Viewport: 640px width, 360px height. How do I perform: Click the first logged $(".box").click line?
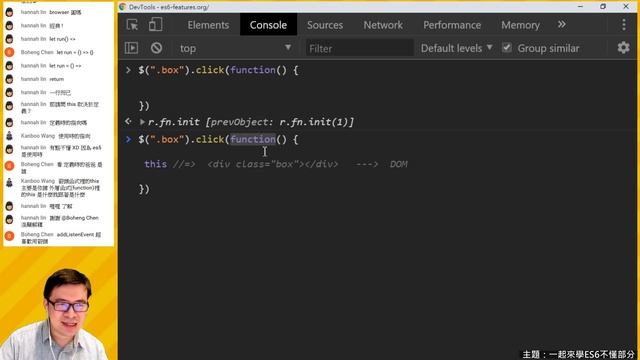pyautogui.click(x=218, y=70)
